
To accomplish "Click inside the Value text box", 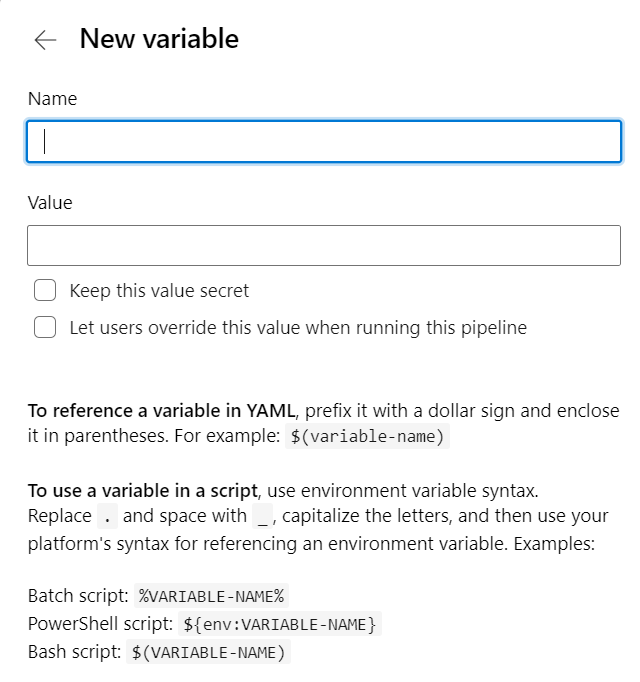I will pos(324,245).
